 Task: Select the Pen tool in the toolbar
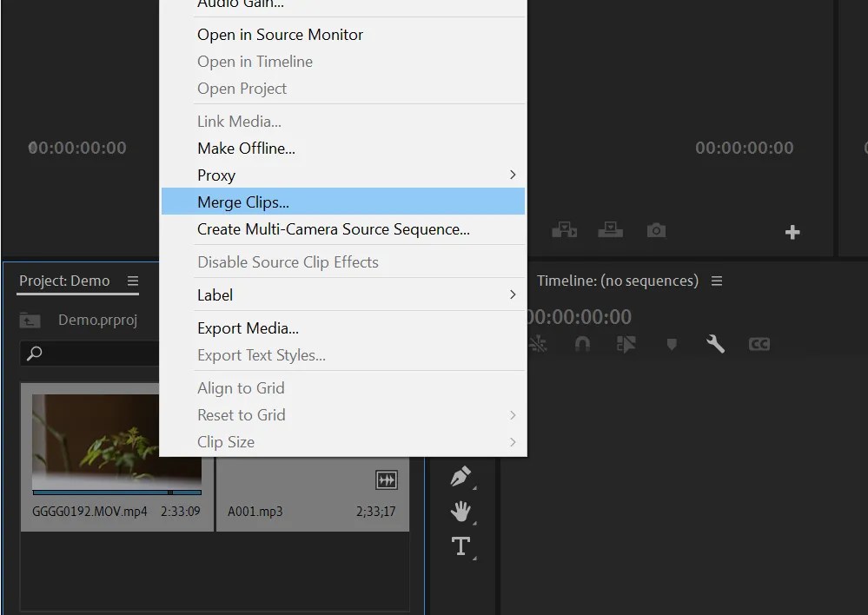tap(461, 475)
